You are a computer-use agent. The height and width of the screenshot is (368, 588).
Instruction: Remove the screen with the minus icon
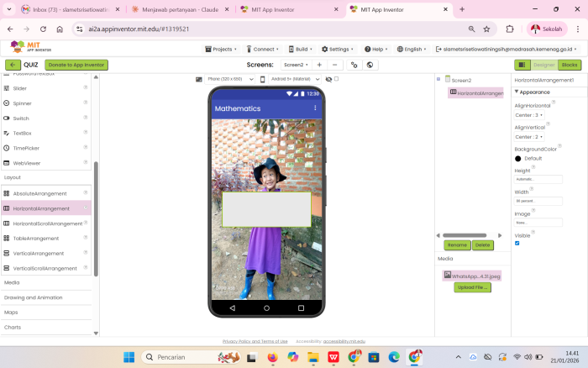click(x=335, y=65)
